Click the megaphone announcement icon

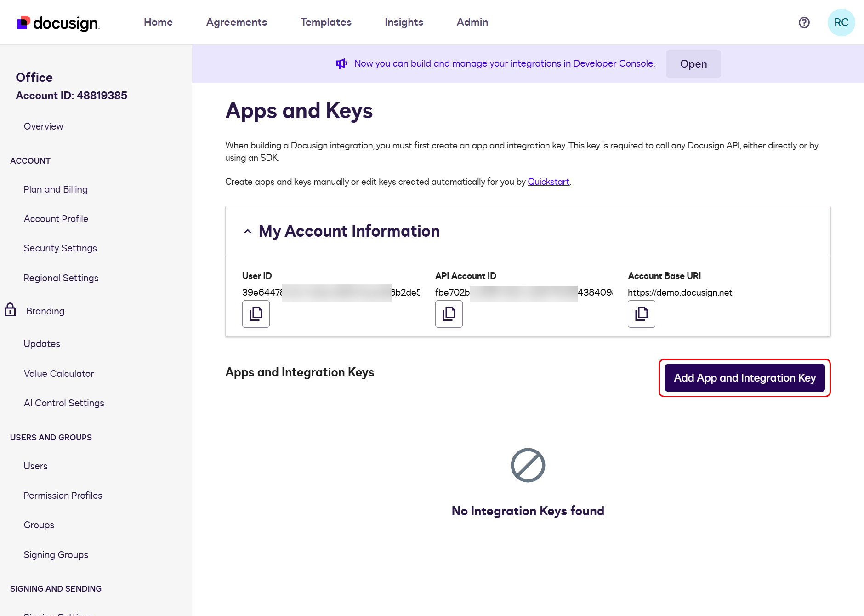coord(341,63)
